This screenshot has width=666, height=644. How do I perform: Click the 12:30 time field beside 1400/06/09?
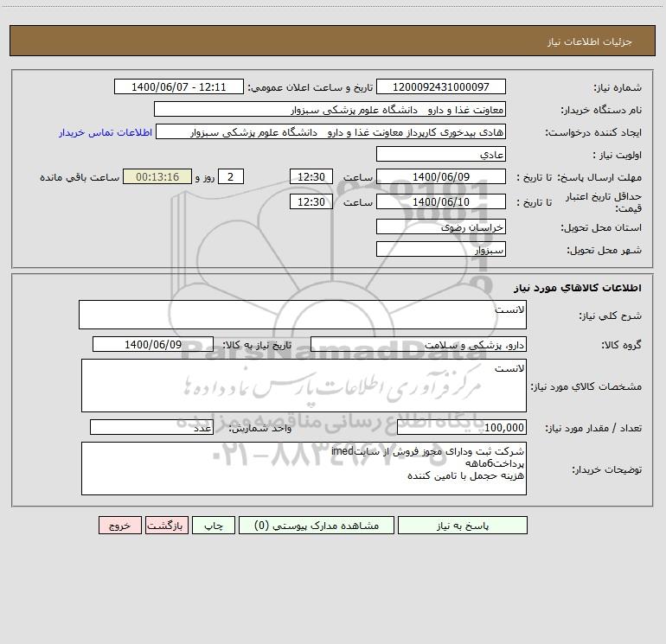pos(311,176)
